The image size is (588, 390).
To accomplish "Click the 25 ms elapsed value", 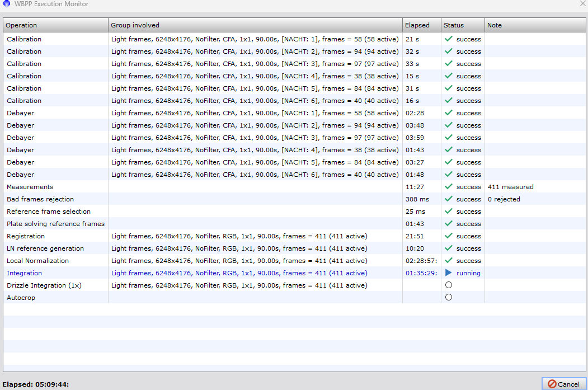I will [x=415, y=212].
